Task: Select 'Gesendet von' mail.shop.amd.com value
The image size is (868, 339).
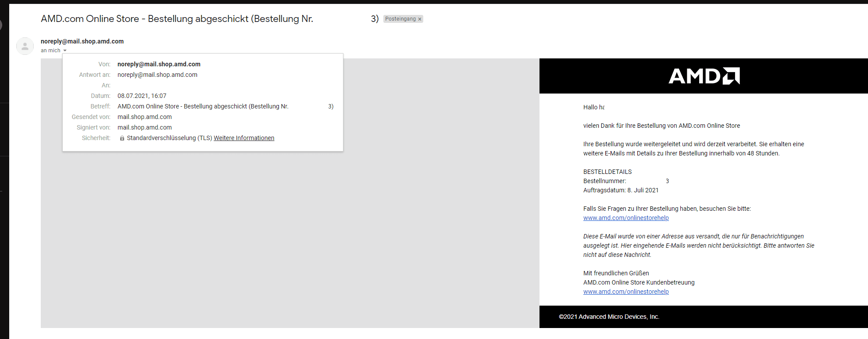Action: [x=145, y=117]
